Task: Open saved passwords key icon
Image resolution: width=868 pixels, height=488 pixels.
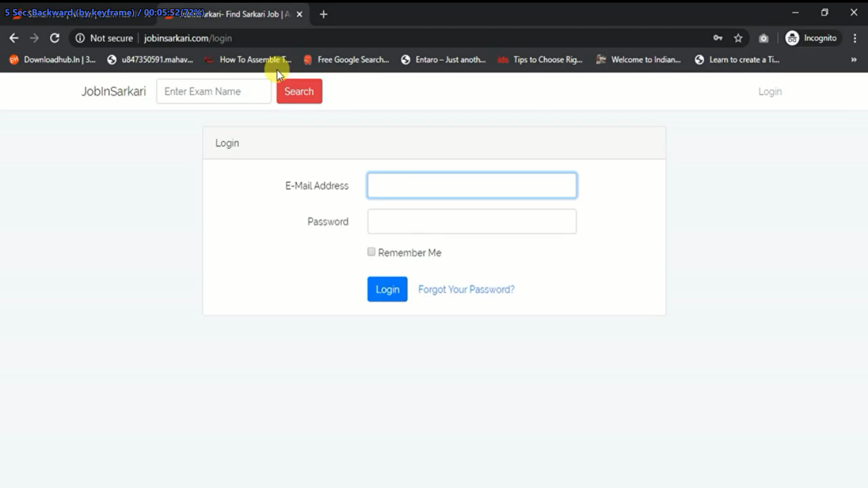Action: [x=717, y=38]
